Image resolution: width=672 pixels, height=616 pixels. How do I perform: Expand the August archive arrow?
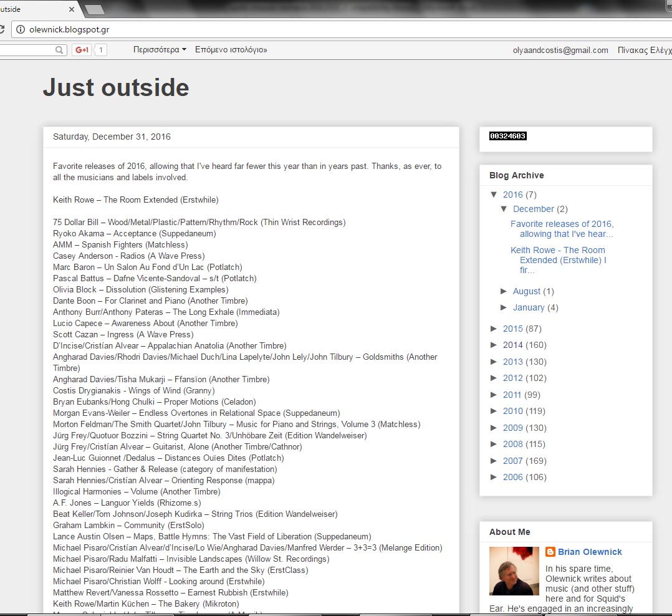pos(504,291)
